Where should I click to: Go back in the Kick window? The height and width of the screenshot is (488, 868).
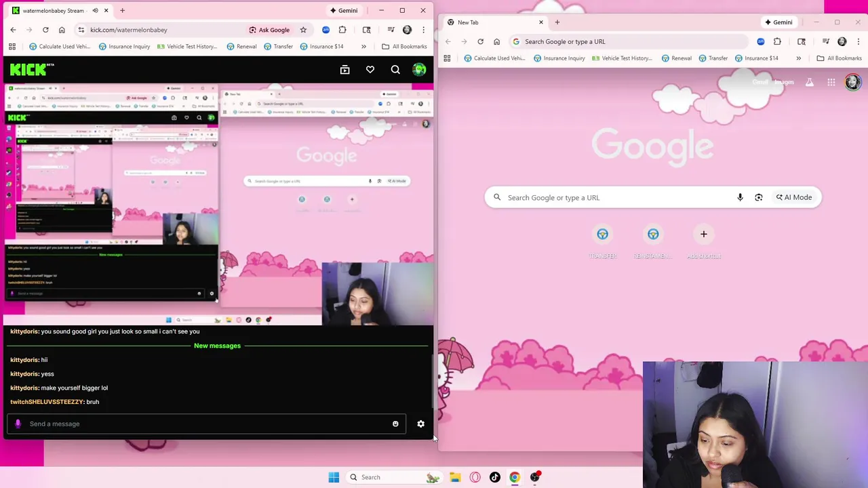tap(13, 30)
